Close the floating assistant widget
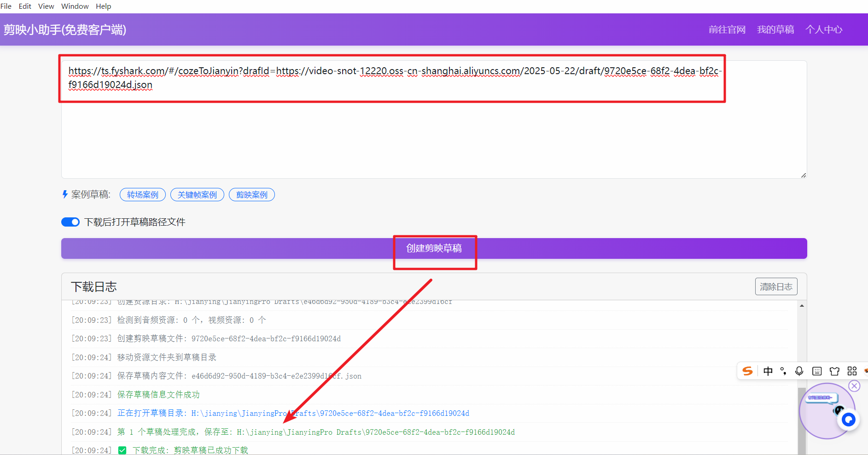The height and width of the screenshot is (455, 868). pos(854,386)
